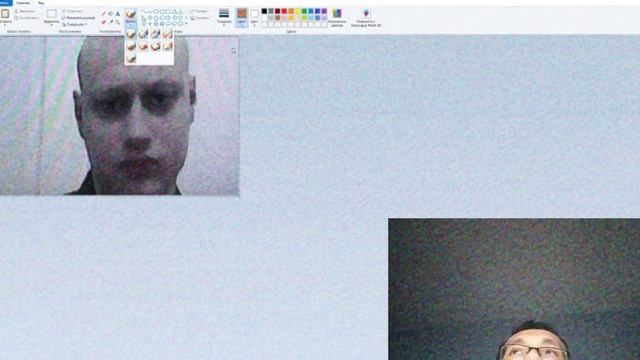Viewport: 640px width, 360px height.
Task: Choose the Oil brush in brush list
Action: coord(131,46)
